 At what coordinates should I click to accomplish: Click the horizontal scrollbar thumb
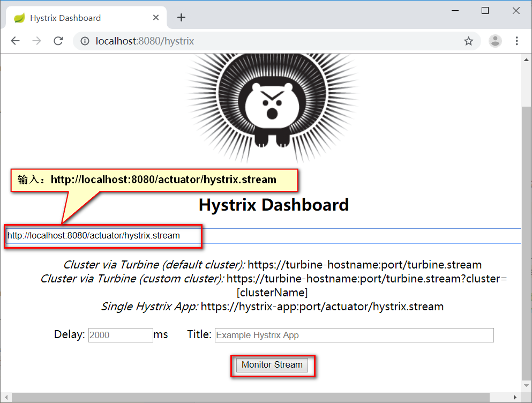click(251, 397)
